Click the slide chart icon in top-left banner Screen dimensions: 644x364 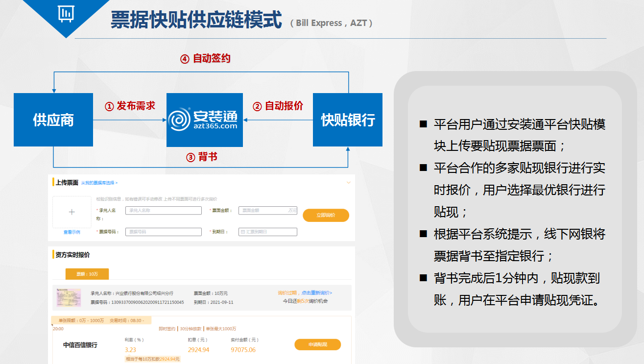[66, 14]
